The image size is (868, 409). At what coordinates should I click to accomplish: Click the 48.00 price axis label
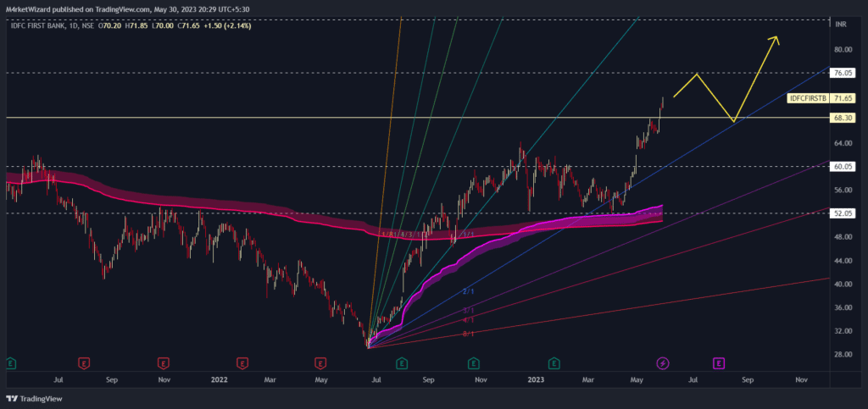tap(843, 237)
